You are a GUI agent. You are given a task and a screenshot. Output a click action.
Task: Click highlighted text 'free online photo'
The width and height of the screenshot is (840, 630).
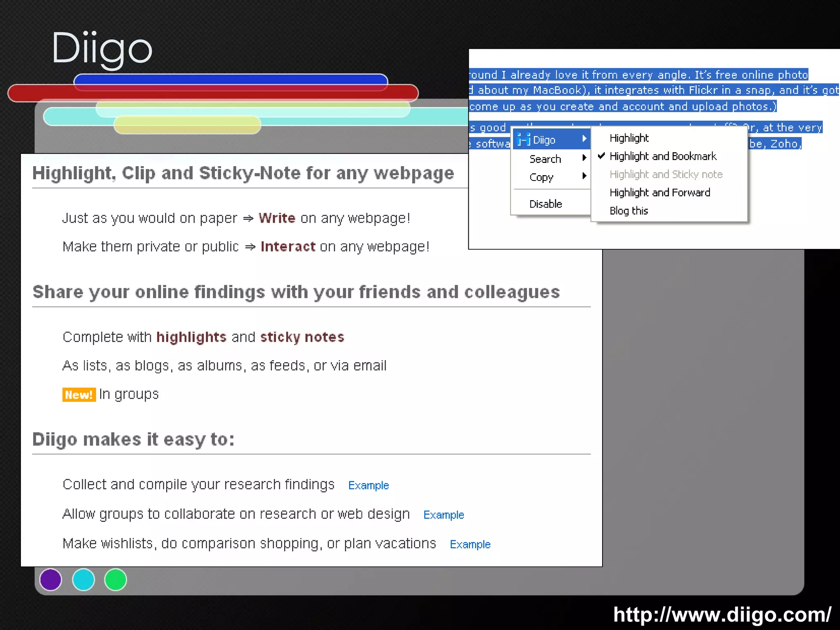tap(762, 75)
